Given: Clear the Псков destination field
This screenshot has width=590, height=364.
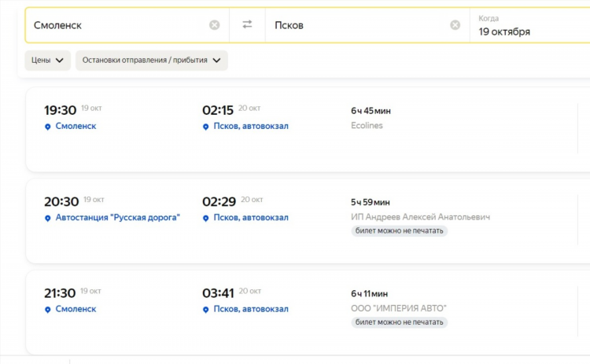Looking at the screenshot, I should point(455,25).
